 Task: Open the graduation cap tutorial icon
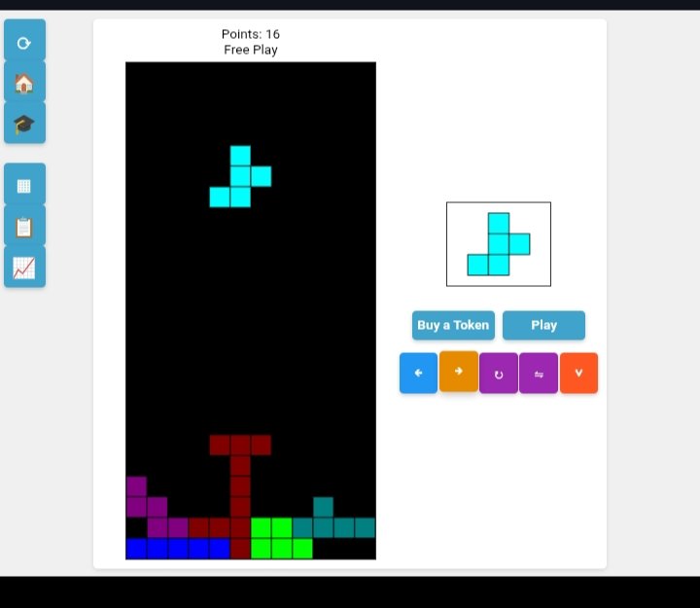[x=24, y=123]
